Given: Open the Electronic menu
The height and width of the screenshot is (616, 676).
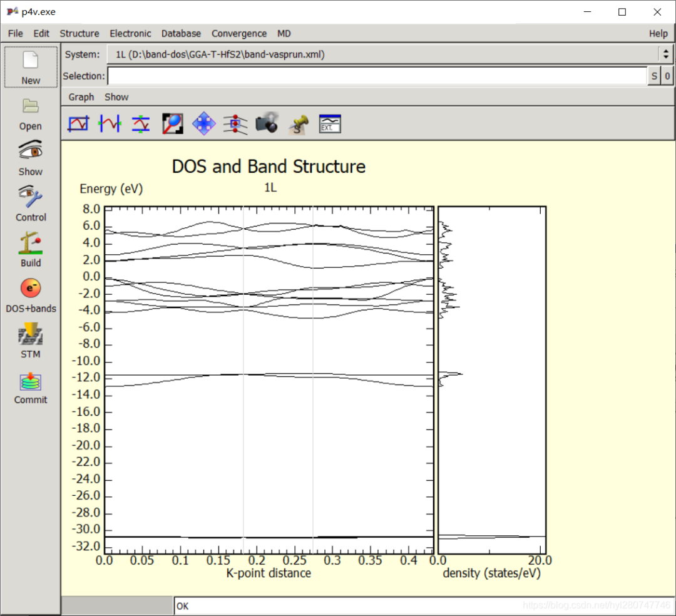Looking at the screenshot, I should [130, 34].
